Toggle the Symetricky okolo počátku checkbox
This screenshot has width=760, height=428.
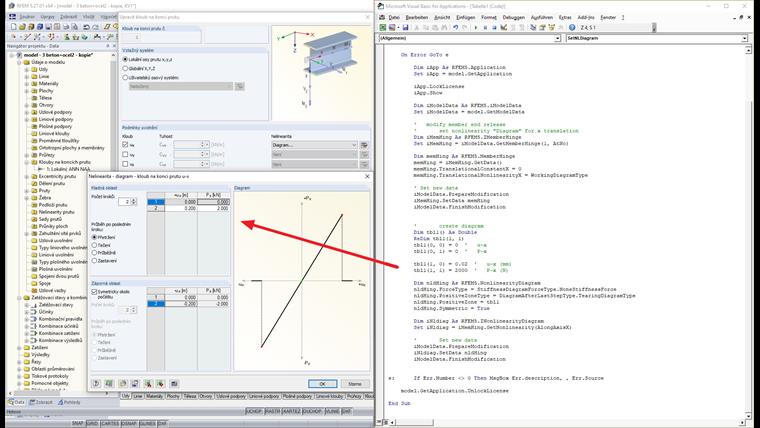click(x=95, y=292)
